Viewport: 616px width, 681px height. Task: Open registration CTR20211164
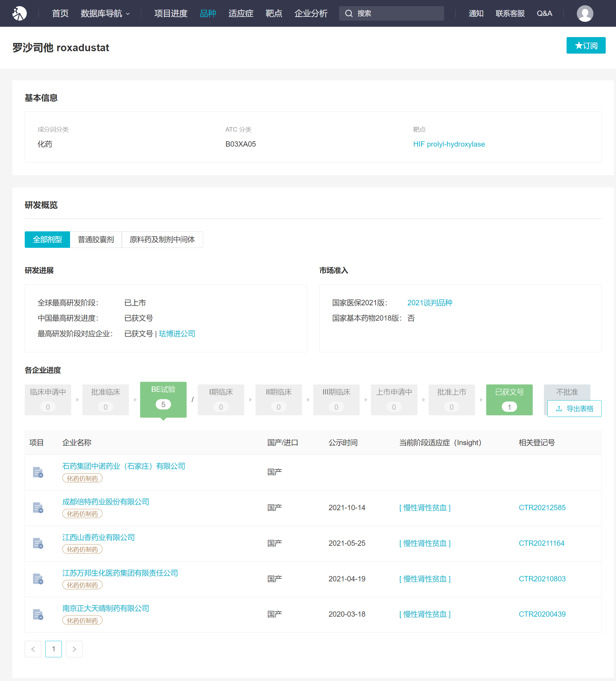click(541, 543)
